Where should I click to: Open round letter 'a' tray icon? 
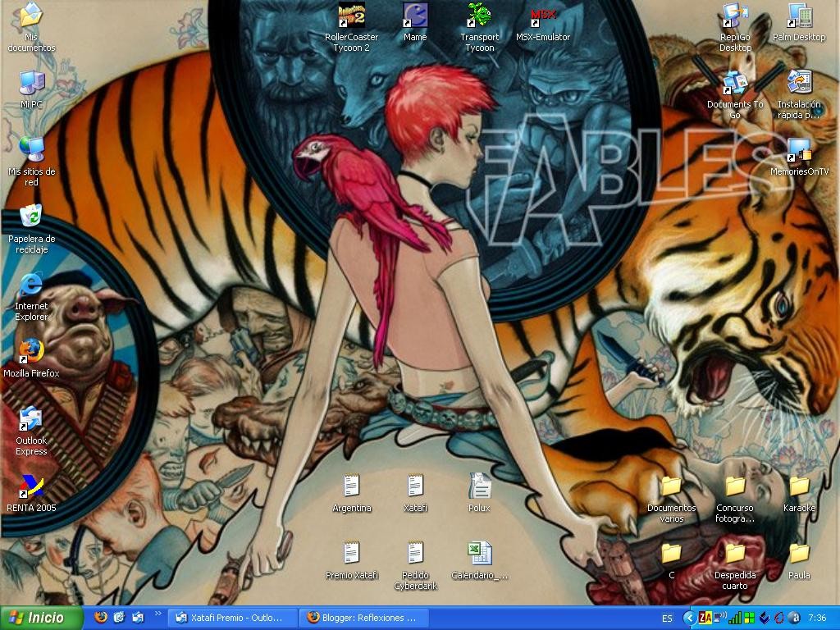click(x=794, y=619)
